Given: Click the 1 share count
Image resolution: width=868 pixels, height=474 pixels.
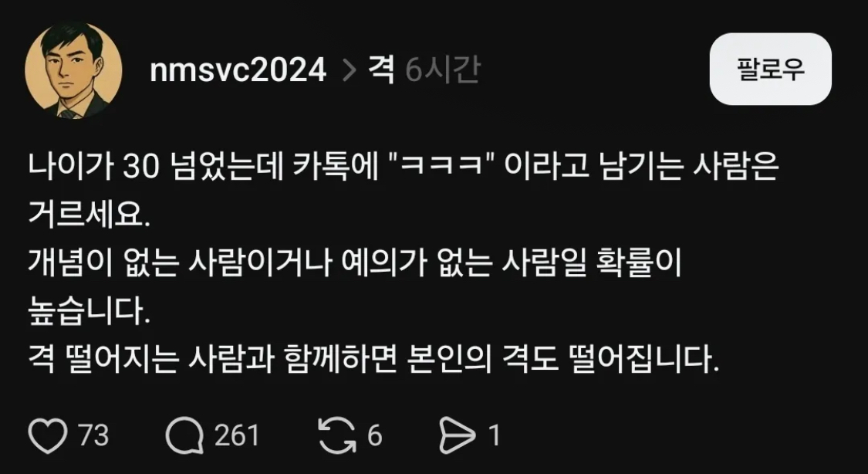Looking at the screenshot, I should tap(494, 435).
